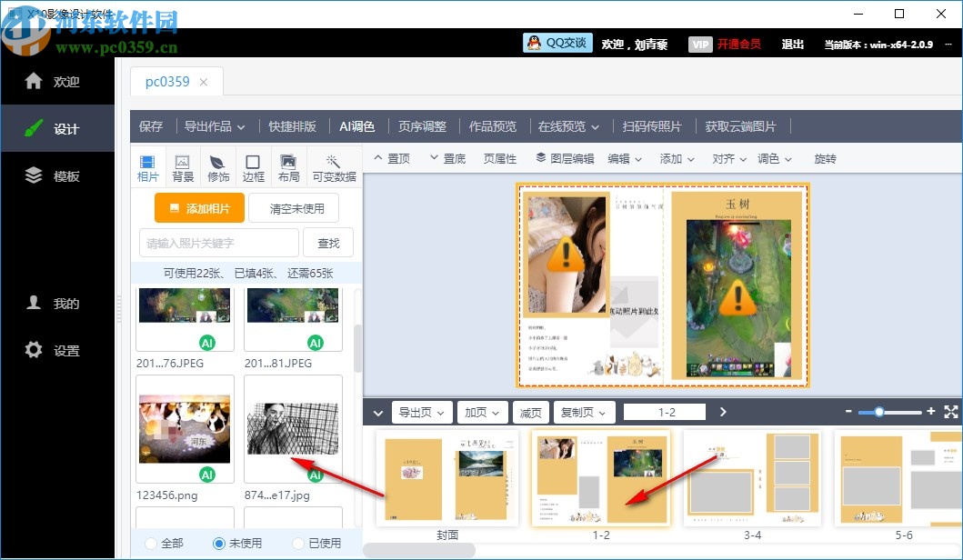The width and height of the screenshot is (963, 560).
Task: Click the 模板 (templates) sidebar icon
Action: [x=58, y=175]
